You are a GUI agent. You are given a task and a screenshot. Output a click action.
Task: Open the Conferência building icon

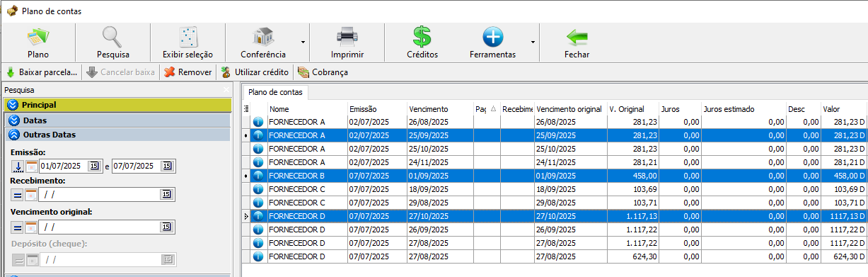(x=263, y=36)
